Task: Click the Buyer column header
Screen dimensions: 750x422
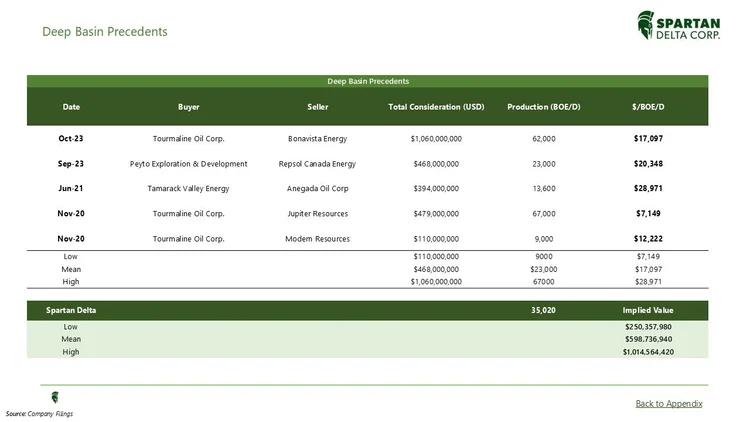Action: 188,107
